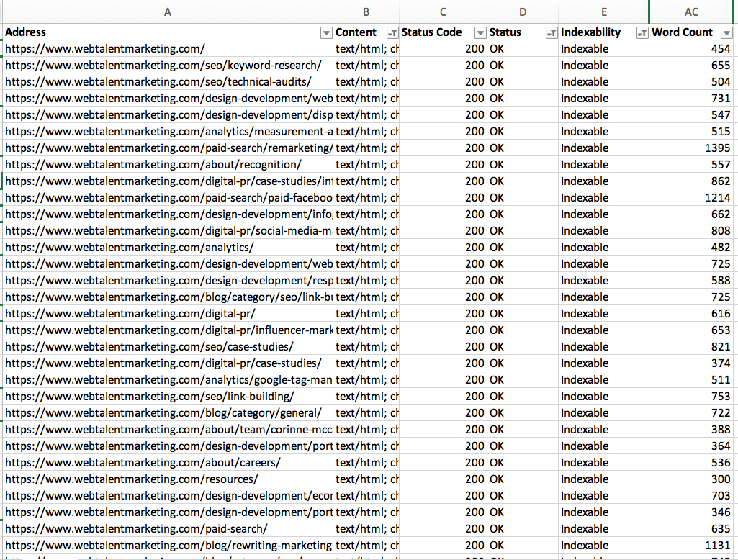Select the /digital-pr/ address cell

(x=168, y=314)
